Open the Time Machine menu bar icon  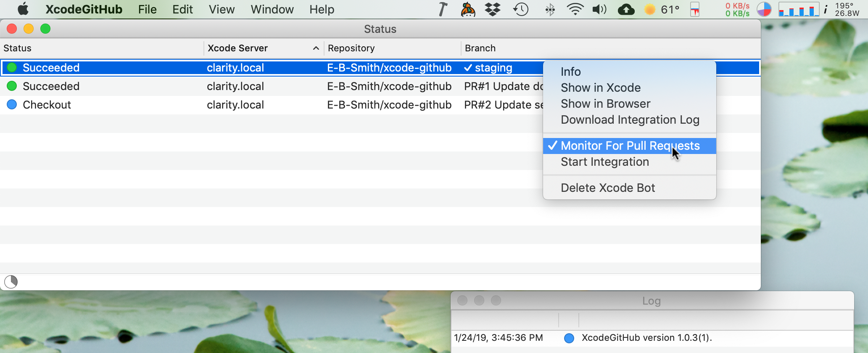pos(521,9)
